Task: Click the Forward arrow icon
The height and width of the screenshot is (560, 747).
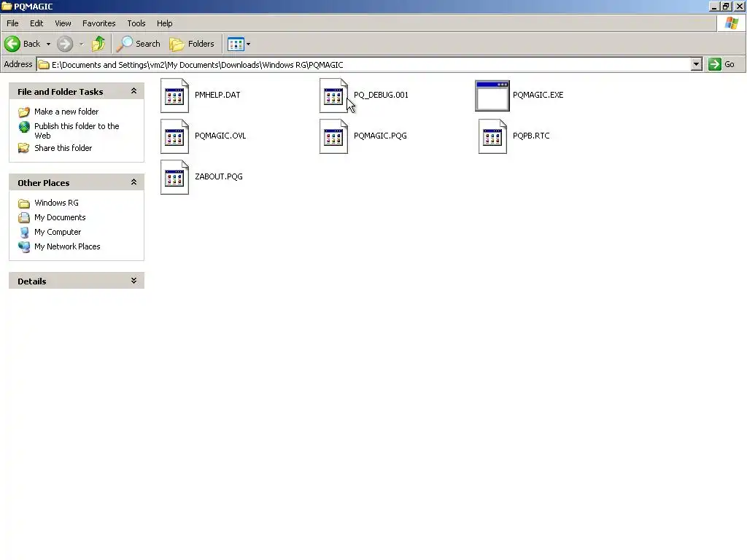Action: click(x=65, y=44)
